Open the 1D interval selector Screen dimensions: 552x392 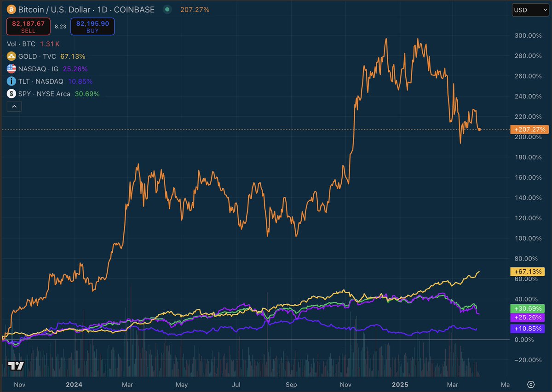[x=102, y=9]
